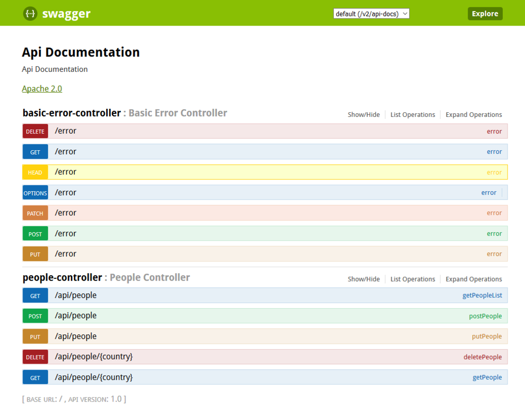
Task: Click the error summary in HEAD row
Action: [x=494, y=172]
